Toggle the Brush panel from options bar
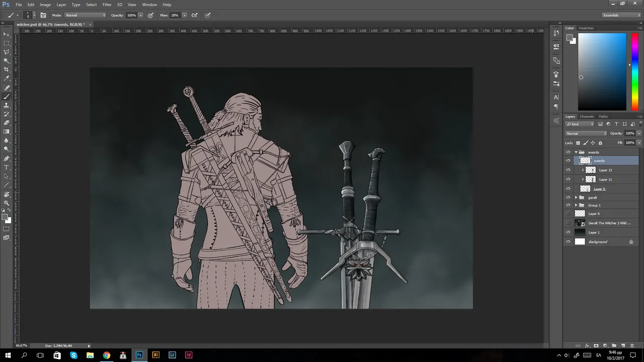 pyautogui.click(x=43, y=15)
